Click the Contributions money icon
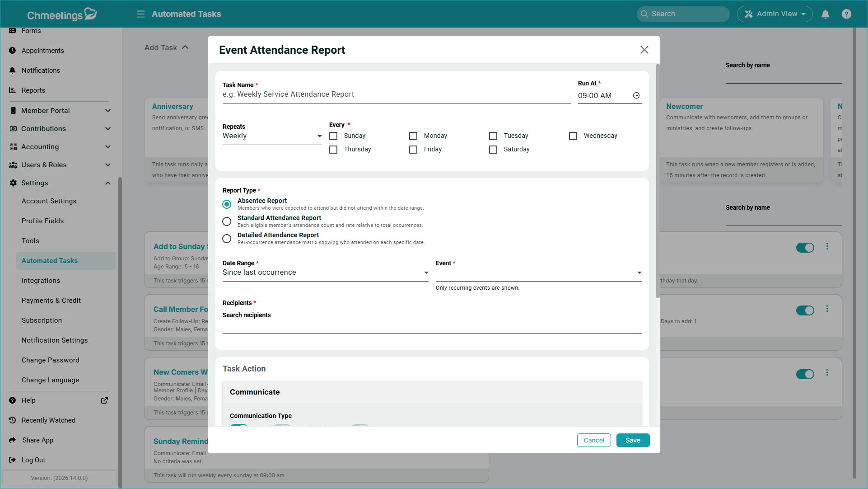This screenshot has height=489, width=868. tap(13, 129)
